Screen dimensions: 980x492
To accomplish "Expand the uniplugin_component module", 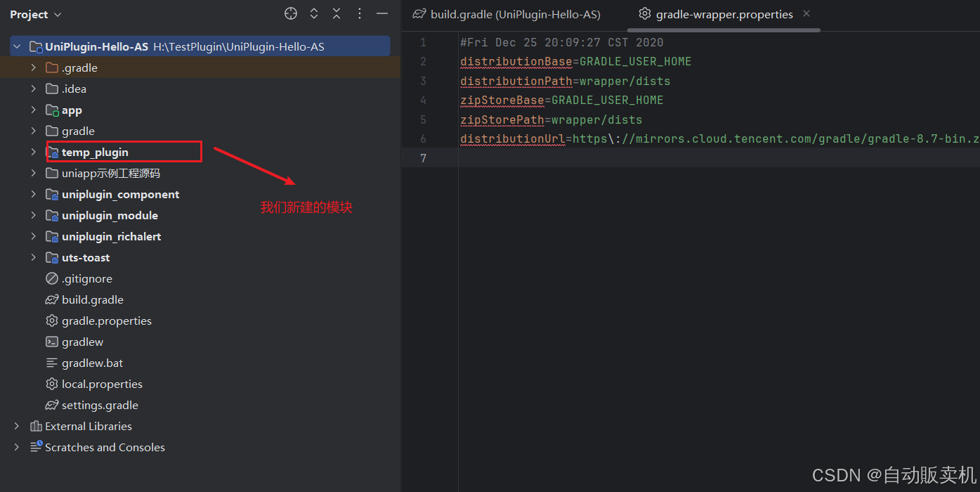I will coord(33,194).
